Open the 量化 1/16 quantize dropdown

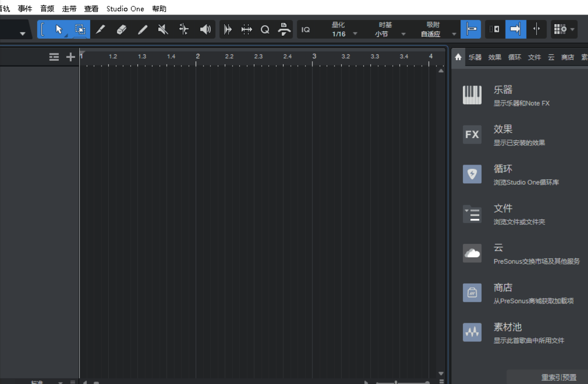343,29
